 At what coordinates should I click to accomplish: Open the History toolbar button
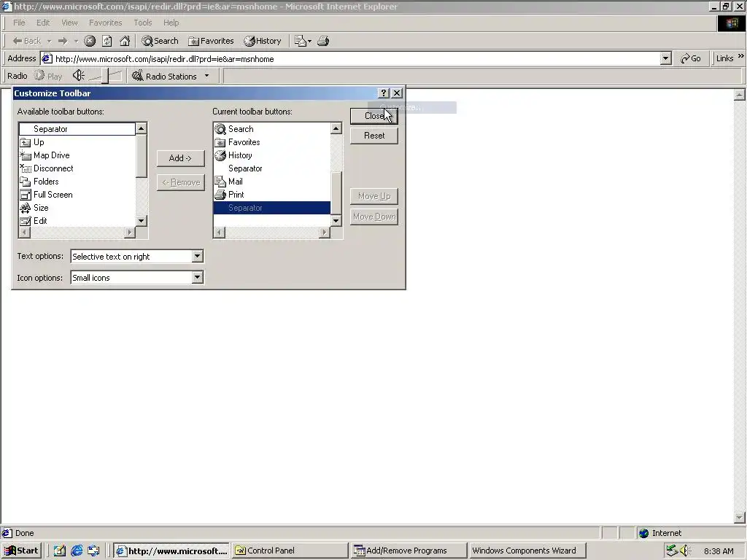point(263,41)
